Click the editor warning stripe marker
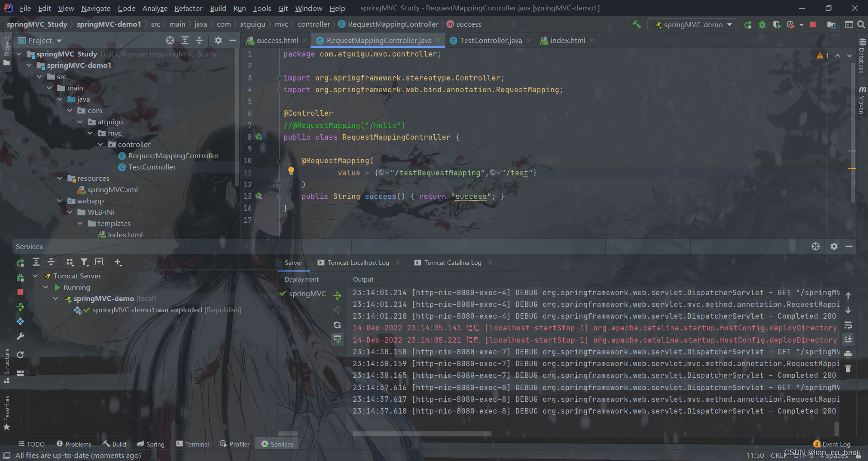The height and width of the screenshot is (461, 868). coord(852,168)
